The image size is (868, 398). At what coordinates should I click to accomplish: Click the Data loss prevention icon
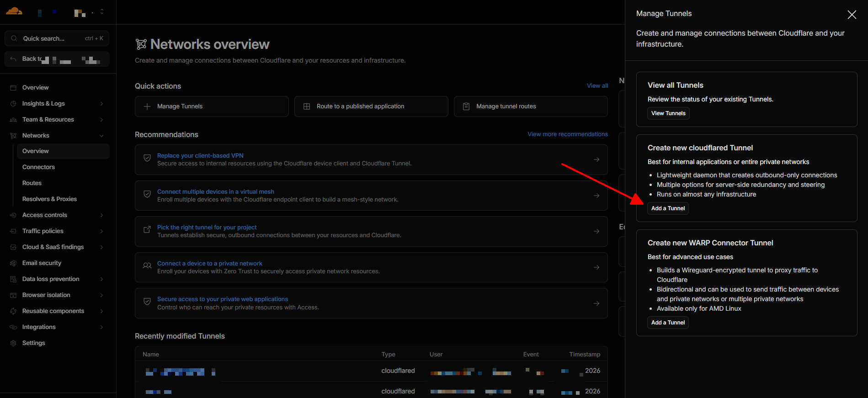pos(13,279)
